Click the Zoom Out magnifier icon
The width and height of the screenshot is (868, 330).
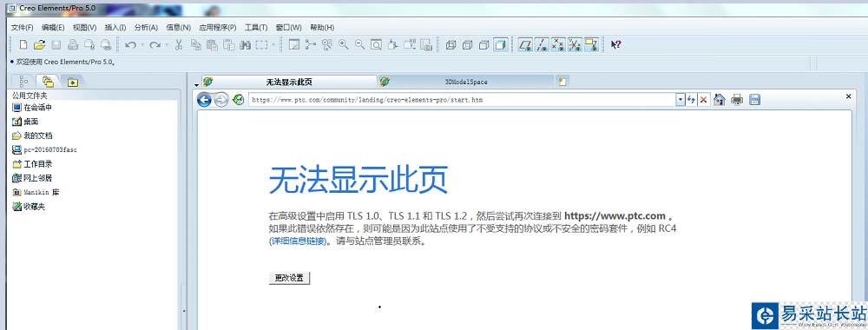click(360, 45)
